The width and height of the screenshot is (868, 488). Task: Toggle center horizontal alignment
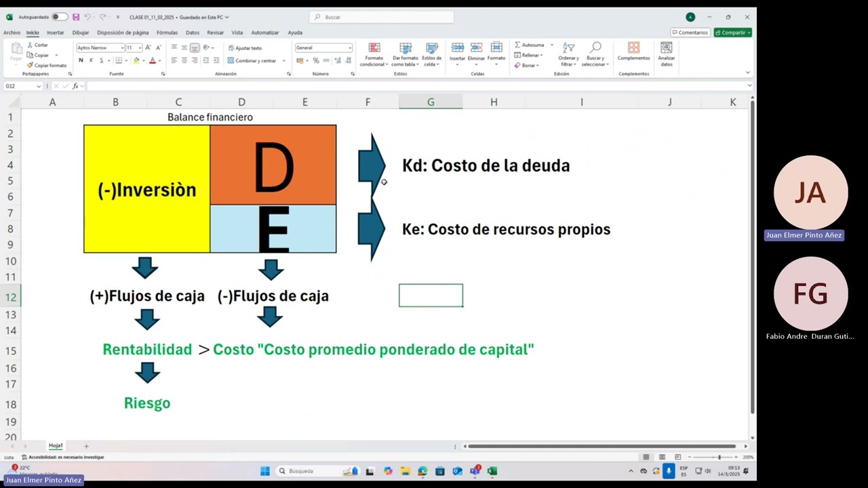pyautogui.click(x=184, y=60)
